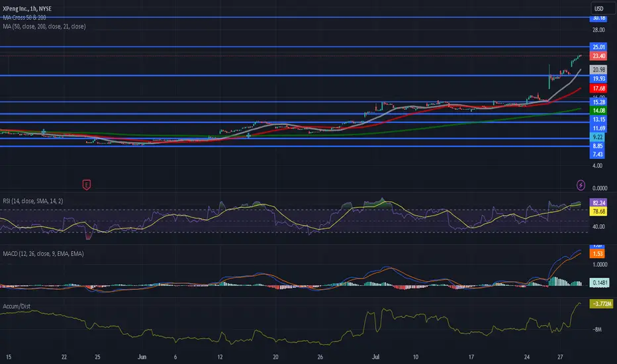Click the earnings 'E' marker icon

coord(87,185)
